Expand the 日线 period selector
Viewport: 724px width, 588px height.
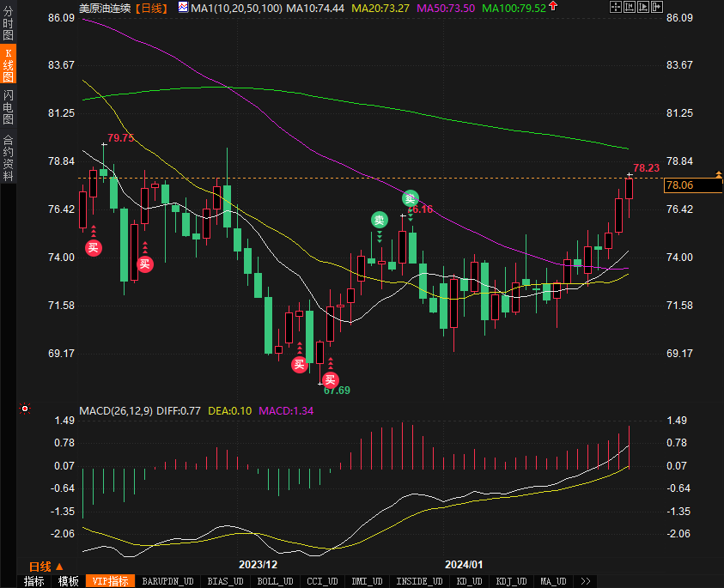(46, 567)
